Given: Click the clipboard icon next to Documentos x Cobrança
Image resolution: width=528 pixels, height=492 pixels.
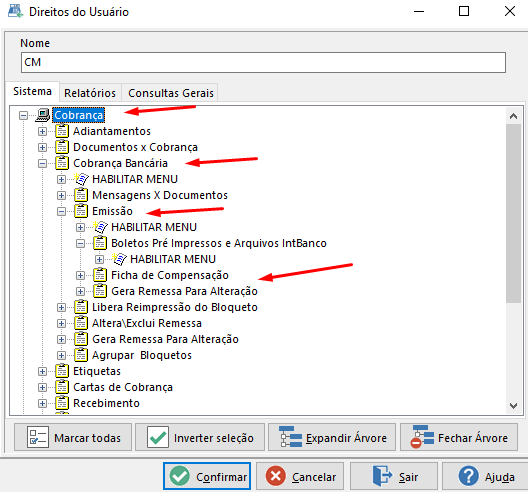Looking at the screenshot, I should (62, 147).
